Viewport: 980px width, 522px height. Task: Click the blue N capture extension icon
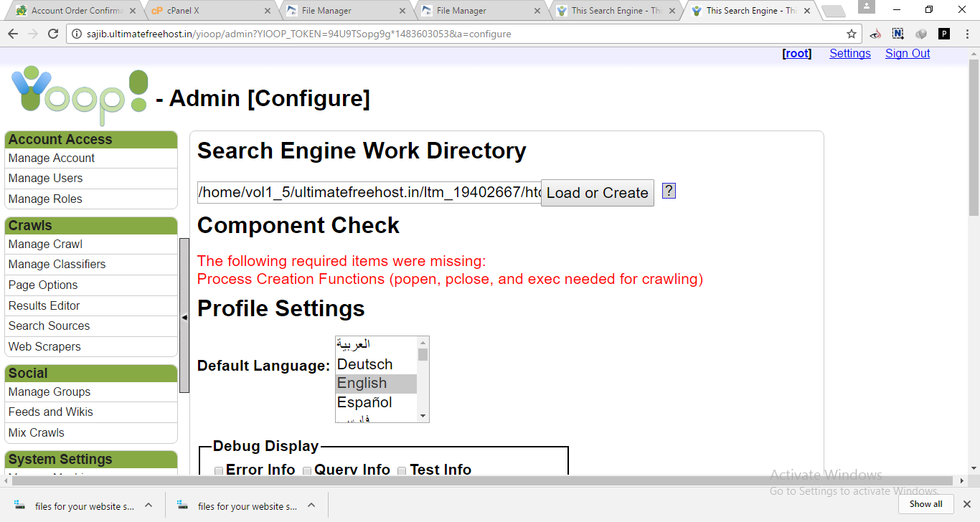coord(898,34)
